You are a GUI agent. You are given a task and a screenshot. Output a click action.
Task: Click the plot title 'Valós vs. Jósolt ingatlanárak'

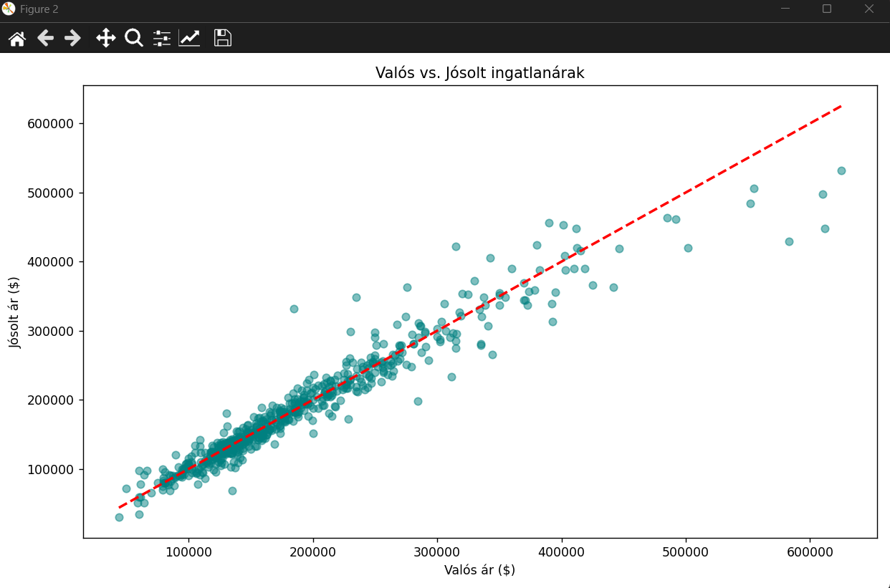tap(479, 73)
